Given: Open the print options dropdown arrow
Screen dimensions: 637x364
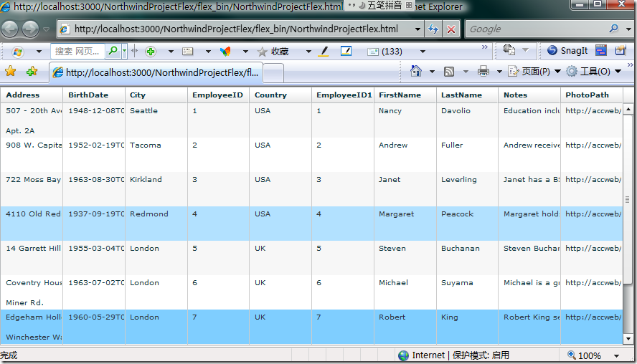Looking at the screenshot, I should (499, 72).
